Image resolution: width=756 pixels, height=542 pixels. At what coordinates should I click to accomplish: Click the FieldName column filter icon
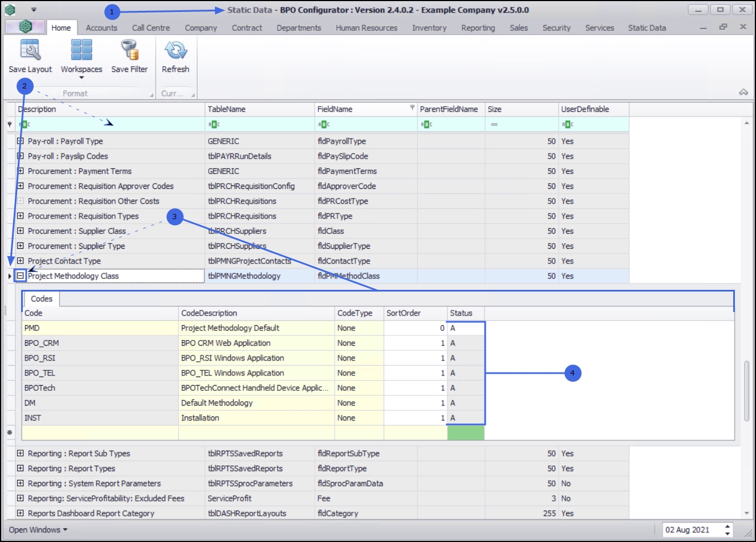[x=412, y=108]
